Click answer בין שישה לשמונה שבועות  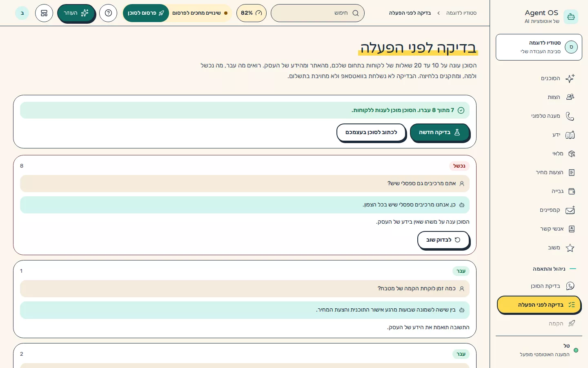(x=245, y=310)
